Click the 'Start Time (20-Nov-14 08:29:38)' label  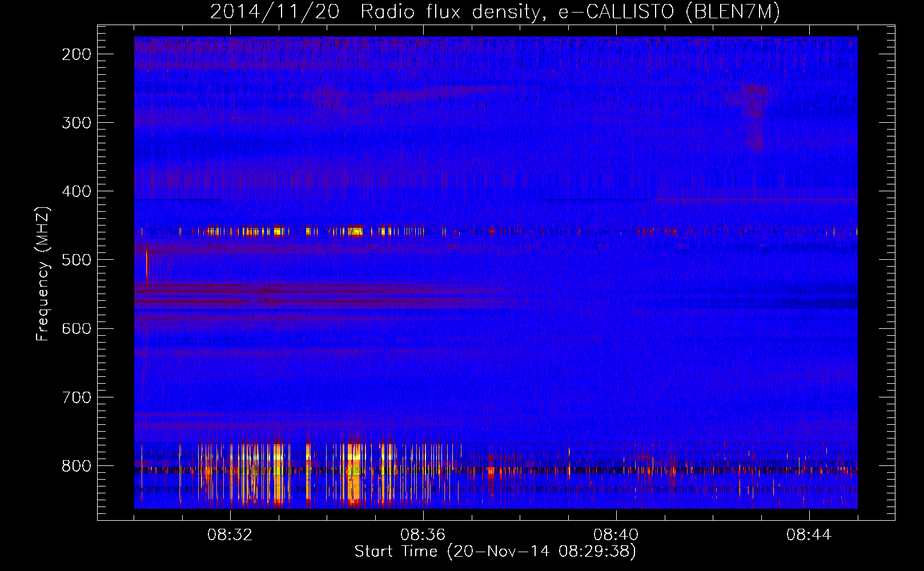pyautogui.click(x=495, y=552)
